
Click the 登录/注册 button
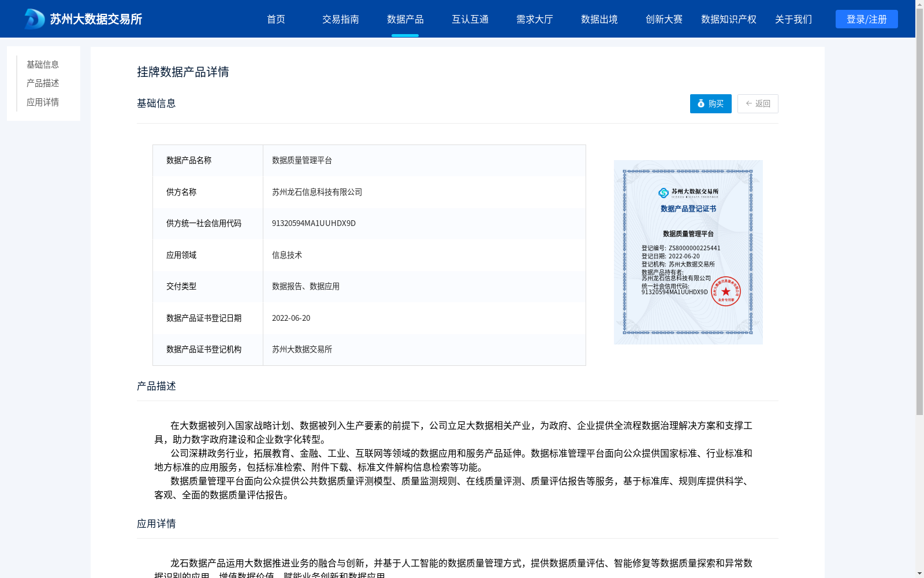[x=867, y=19]
